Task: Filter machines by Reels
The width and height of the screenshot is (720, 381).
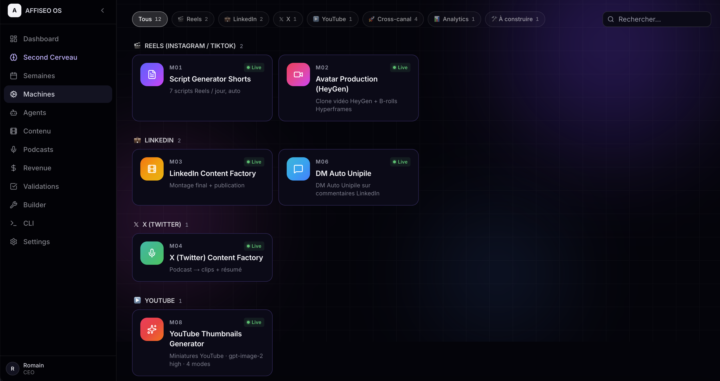Action: coord(193,19)
